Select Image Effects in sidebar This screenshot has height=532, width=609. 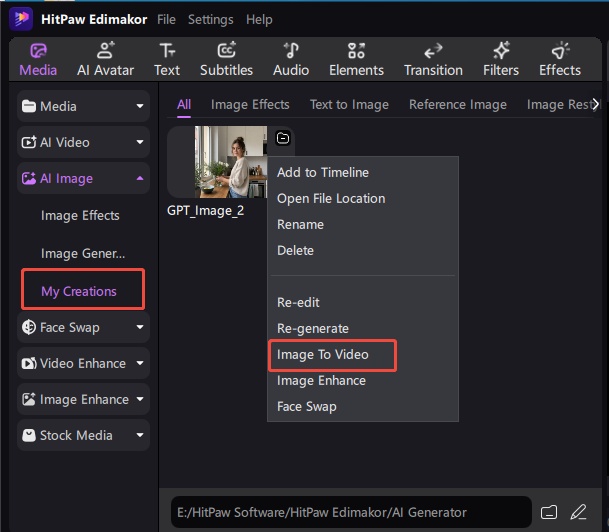point(80,216)
